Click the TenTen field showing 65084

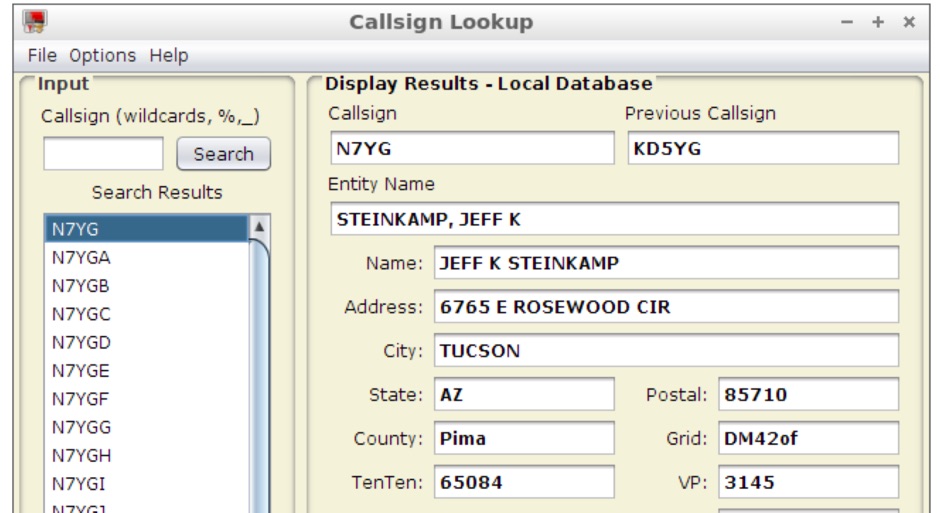point(525,481)
